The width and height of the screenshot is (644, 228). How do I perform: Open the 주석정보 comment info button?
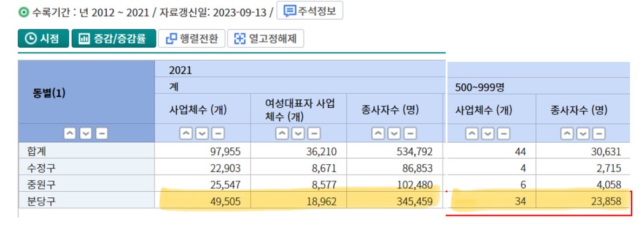click(x=309, y=11)
